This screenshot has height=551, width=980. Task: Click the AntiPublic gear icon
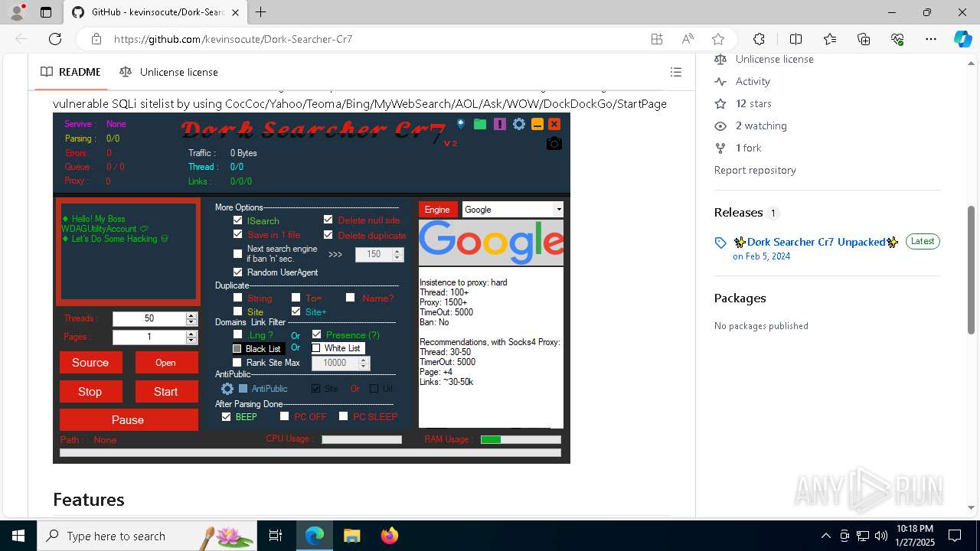[x=227, y=389]
